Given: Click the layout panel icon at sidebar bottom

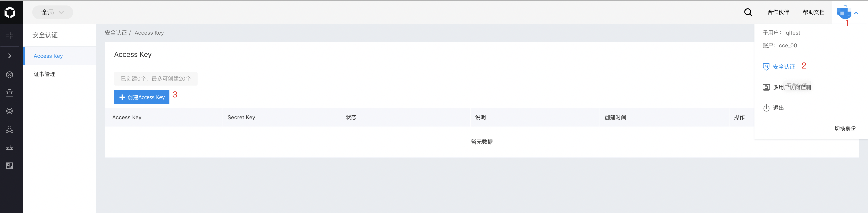Looking at the screenshot, I should 10,166.
